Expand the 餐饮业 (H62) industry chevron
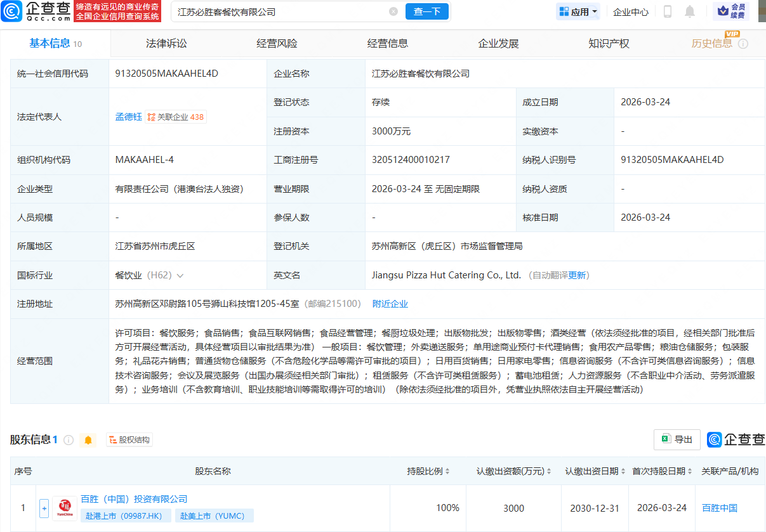 coord(180,276)
